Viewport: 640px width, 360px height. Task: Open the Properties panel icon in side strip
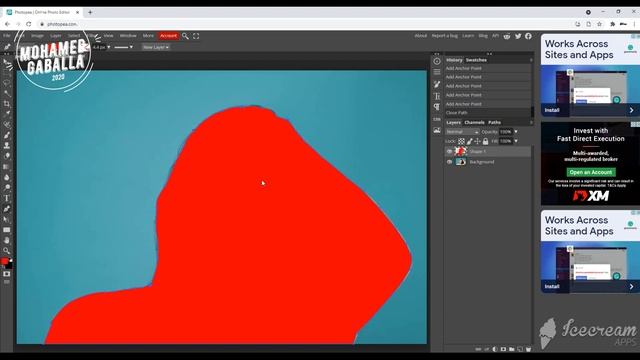[437, 72]
